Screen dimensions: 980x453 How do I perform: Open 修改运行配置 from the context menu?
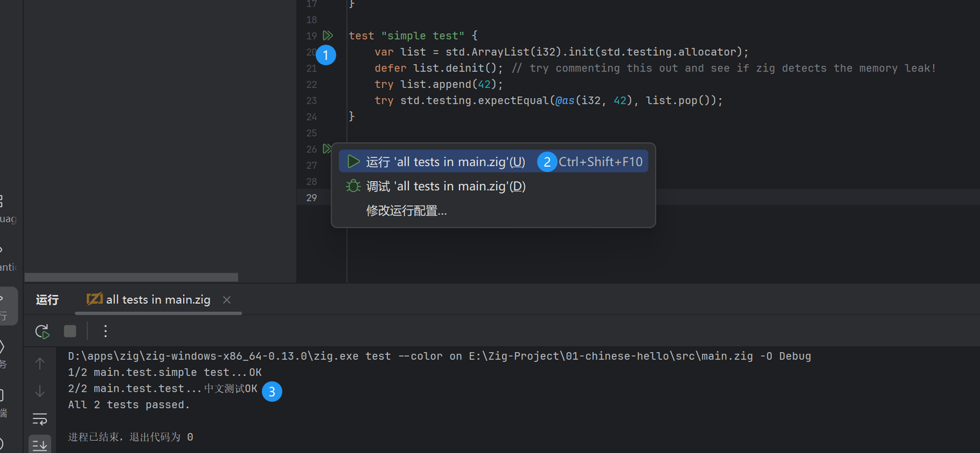(x=406, y=210)
